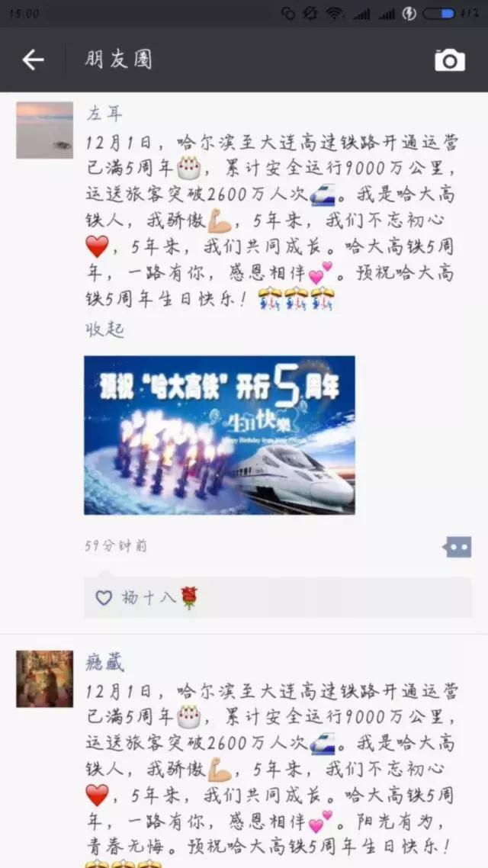This screenshot has width=488, height=868.
Task: Tap the battery indicator in status bar
Action: [x=438, y=13]
